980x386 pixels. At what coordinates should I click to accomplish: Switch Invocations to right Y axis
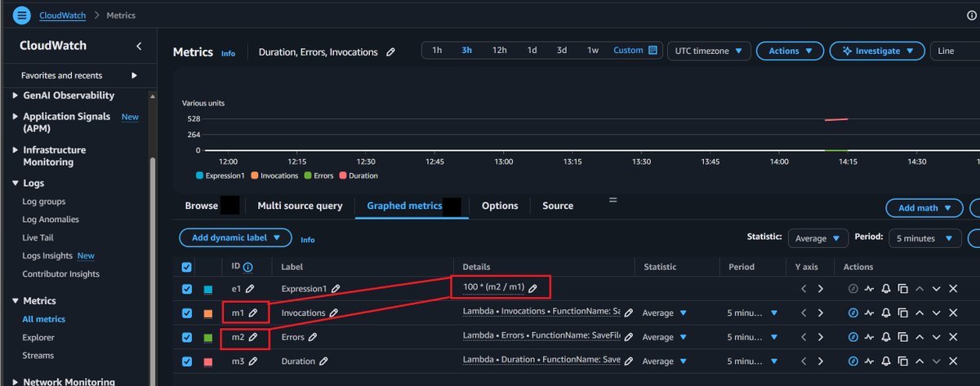(x=821, y=313)
